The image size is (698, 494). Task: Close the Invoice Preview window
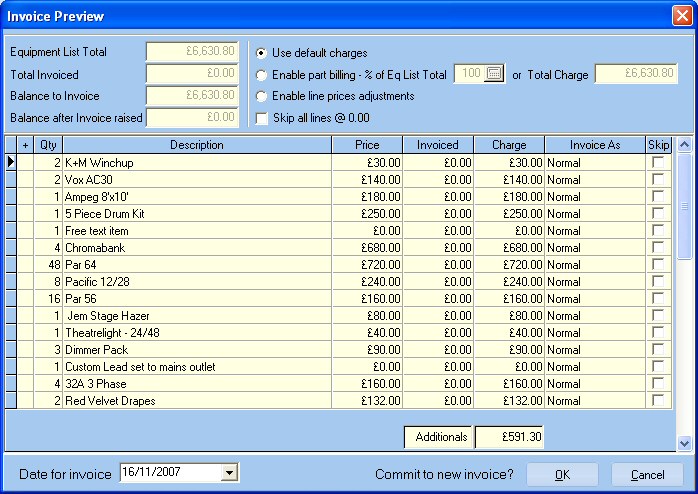coord(682,16)
